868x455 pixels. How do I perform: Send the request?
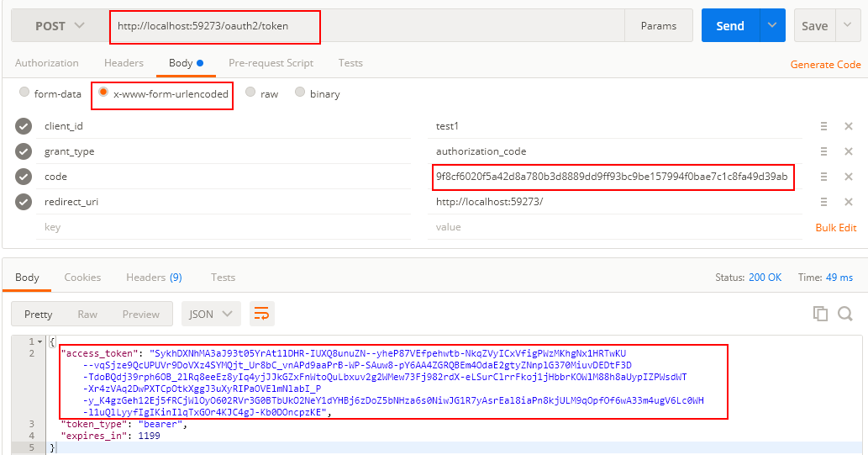[730, 26]
